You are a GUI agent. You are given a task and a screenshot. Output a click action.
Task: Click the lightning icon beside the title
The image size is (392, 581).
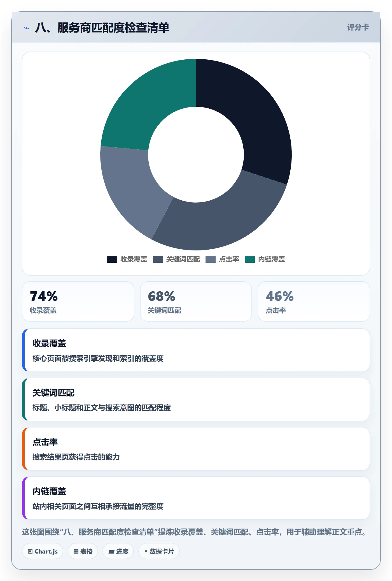pyautogui.click(x=27, y=28)
